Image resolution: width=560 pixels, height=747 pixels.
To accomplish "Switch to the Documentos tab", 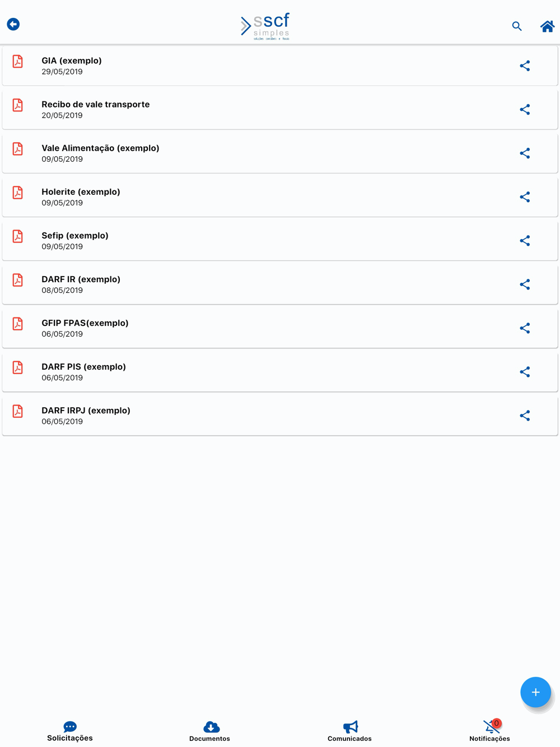I will pos(210,731).
